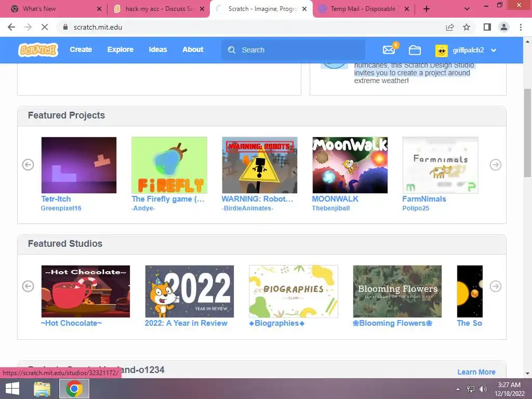Toggle Chrome side panel icon
Image resolution: width=532 pixels, height=399 pixels.
[x=487, y=27]
